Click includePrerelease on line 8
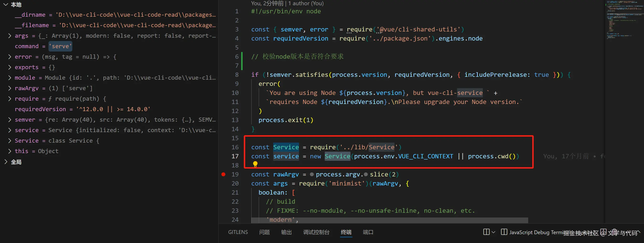 click(495, 75)
